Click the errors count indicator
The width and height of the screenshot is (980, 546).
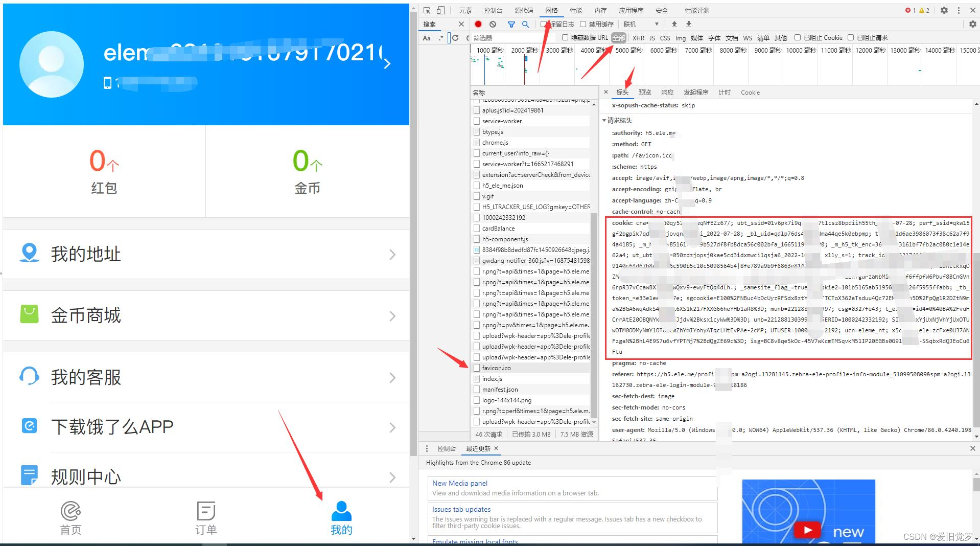pos(911,10)
